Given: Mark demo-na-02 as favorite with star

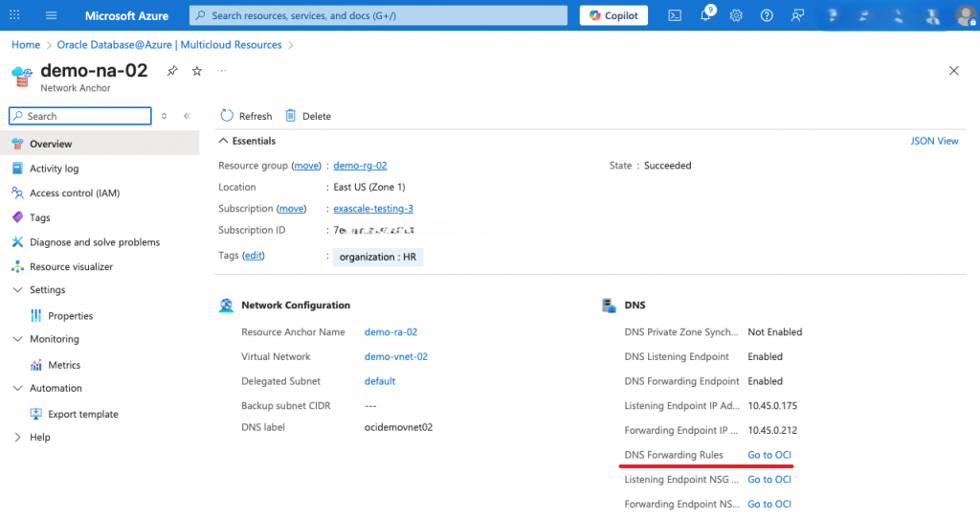Looking at the screenshot, I should click(197, 71).
